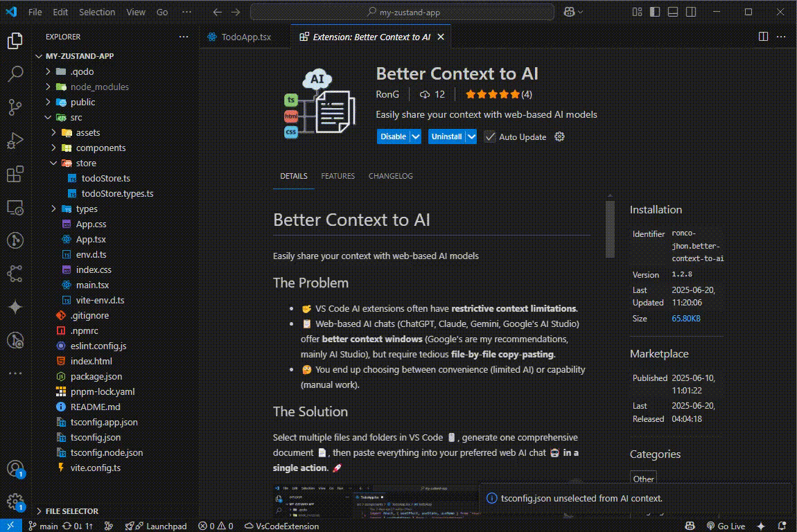797x532 pixels.
Task: Open the Remote Explorer view
Action: tap(15, 207)
